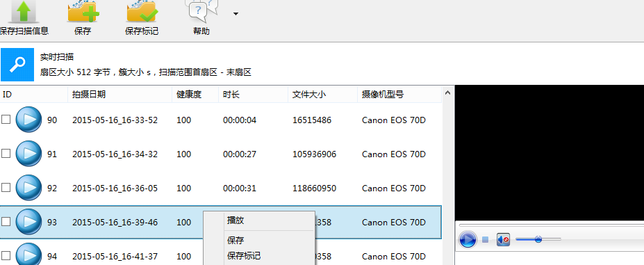Sort by the ID column header
This screenshot has width=644, height=265.
click(33, 94)
